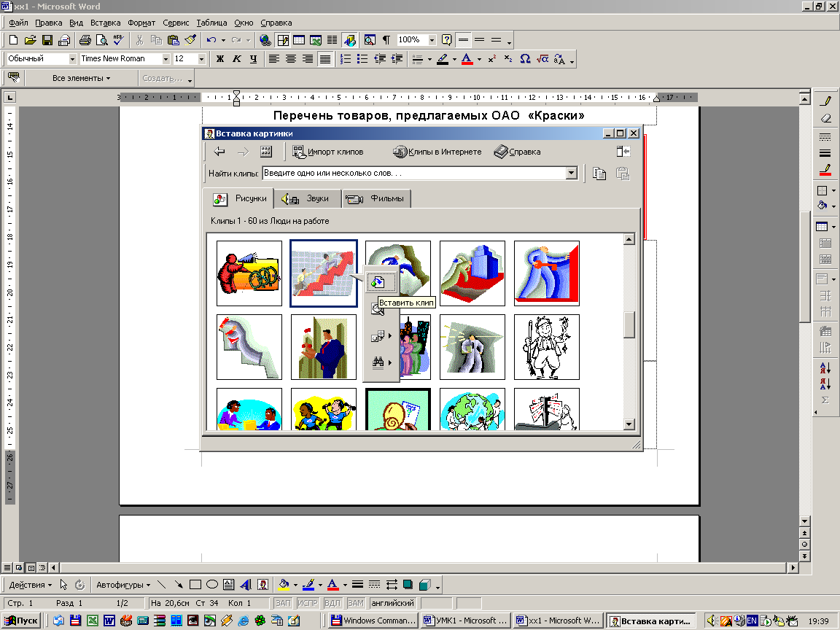Open a file with the Open folder icon
This screenshot has width=840, height=630.
(31, 39)
